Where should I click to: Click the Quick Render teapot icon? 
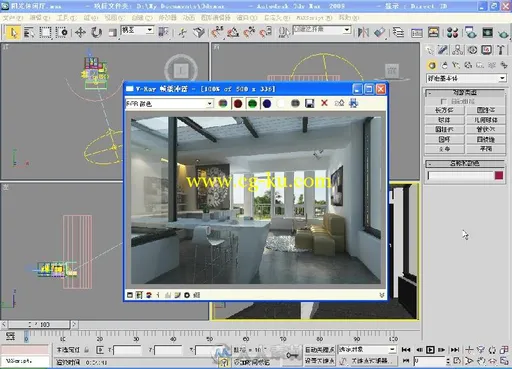(x=503, y=33)
